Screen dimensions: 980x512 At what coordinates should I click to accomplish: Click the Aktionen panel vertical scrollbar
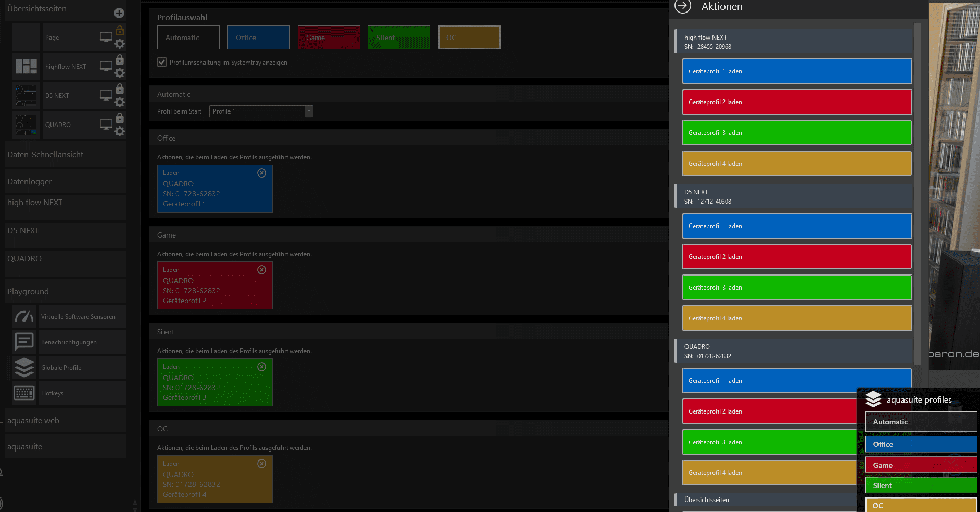click(918, 194)
